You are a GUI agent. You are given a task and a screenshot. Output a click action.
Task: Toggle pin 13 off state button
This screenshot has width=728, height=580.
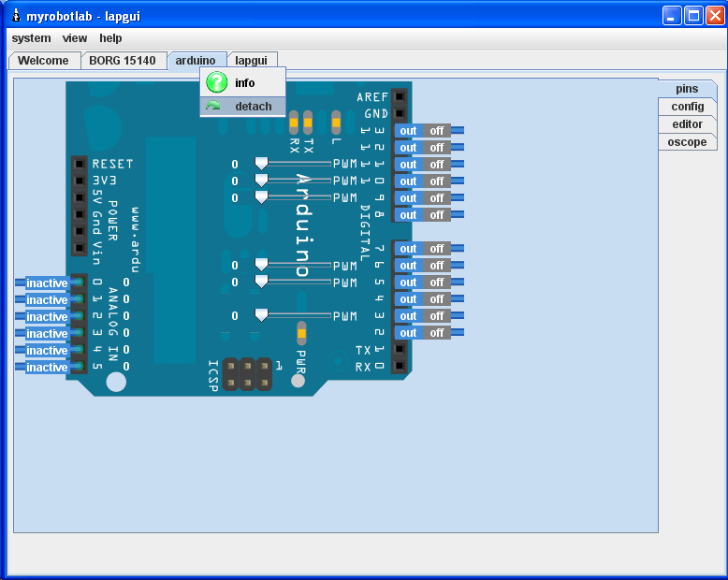tap(437, 131)
